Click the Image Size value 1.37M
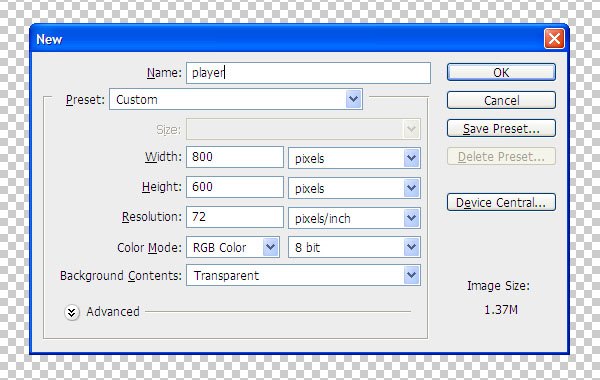This screenshot has height=380, width=600. (x=501, y=310)
